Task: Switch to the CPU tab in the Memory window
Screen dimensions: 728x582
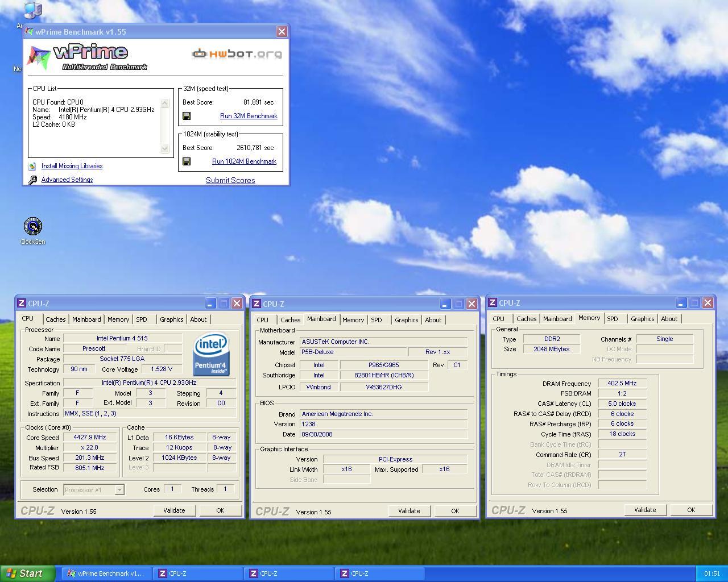Action: point(499,319)
